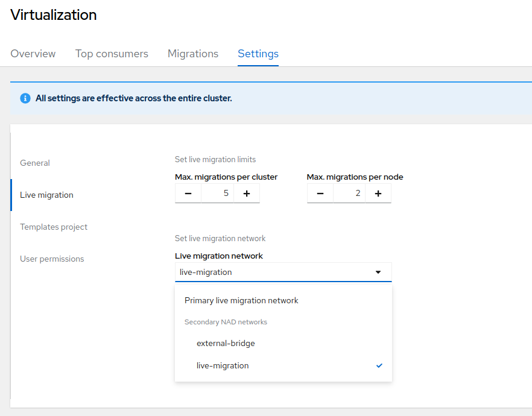
Task: Choose the external-bridge secondary NAD network
Action: point(226,343)
